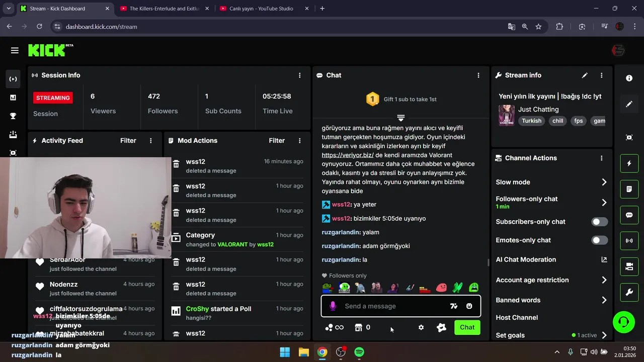Click the Send a message input field
Screen dimensions: 644x362
tap(401, 306)
